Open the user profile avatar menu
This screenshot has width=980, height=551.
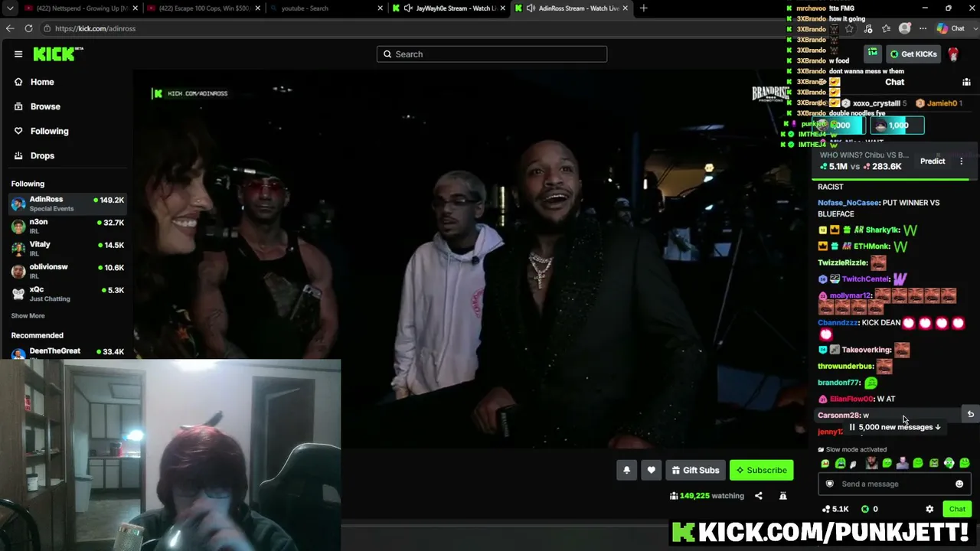point(953,54)
